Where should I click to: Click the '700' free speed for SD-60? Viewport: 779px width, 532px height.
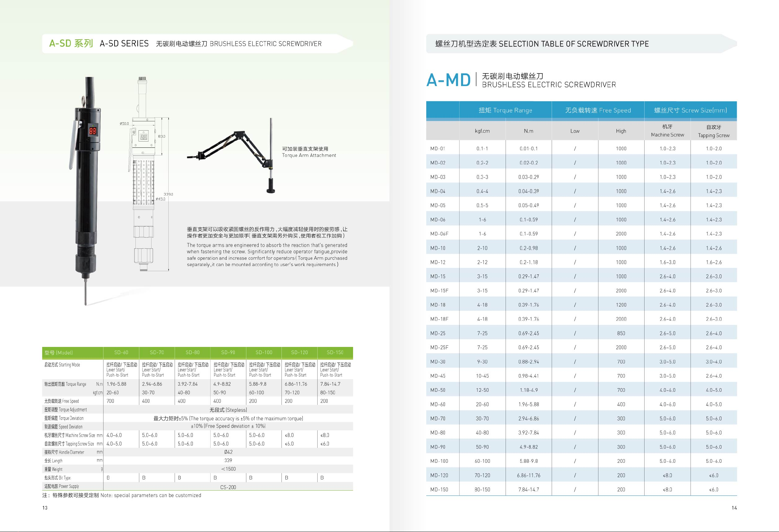tap(110, 401)
